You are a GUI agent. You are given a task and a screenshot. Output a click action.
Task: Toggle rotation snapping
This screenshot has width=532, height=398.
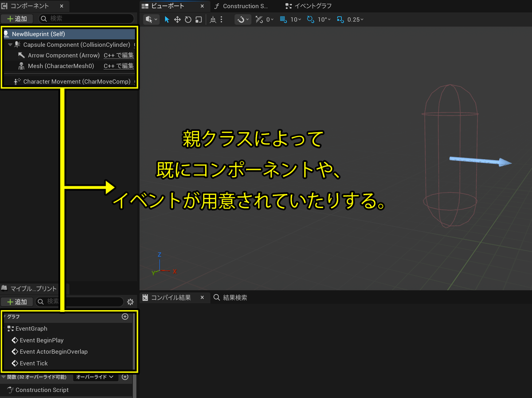click(x=310, y=20)
